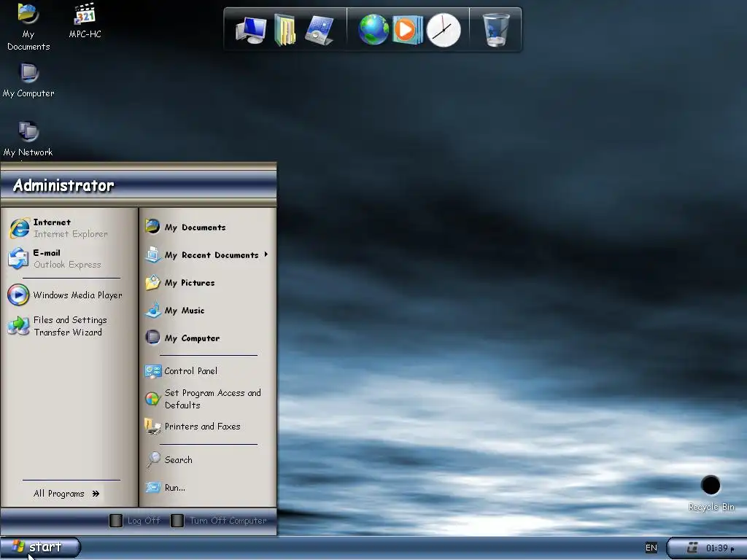Select Windows Media Player entry text

coord(77,295)
